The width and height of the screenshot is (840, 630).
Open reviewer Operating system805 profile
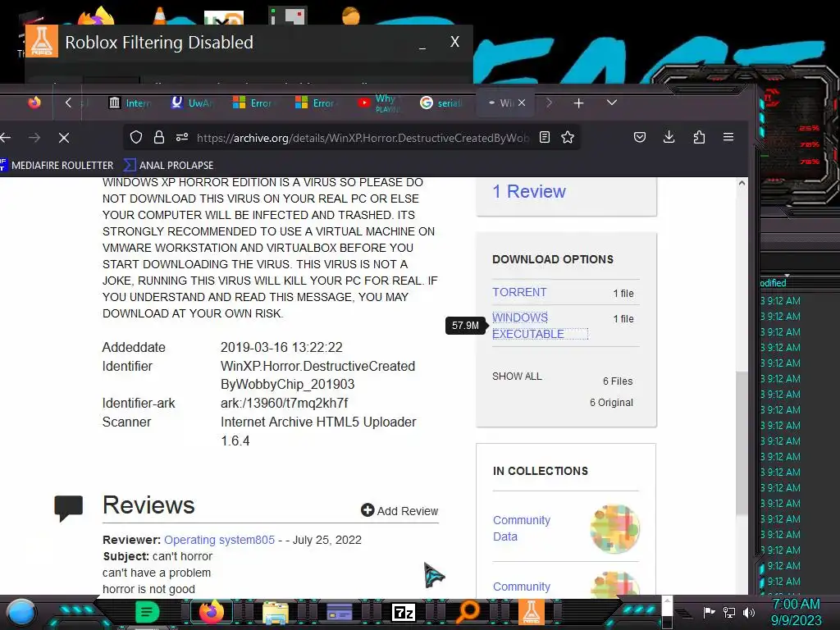(219, 540)
